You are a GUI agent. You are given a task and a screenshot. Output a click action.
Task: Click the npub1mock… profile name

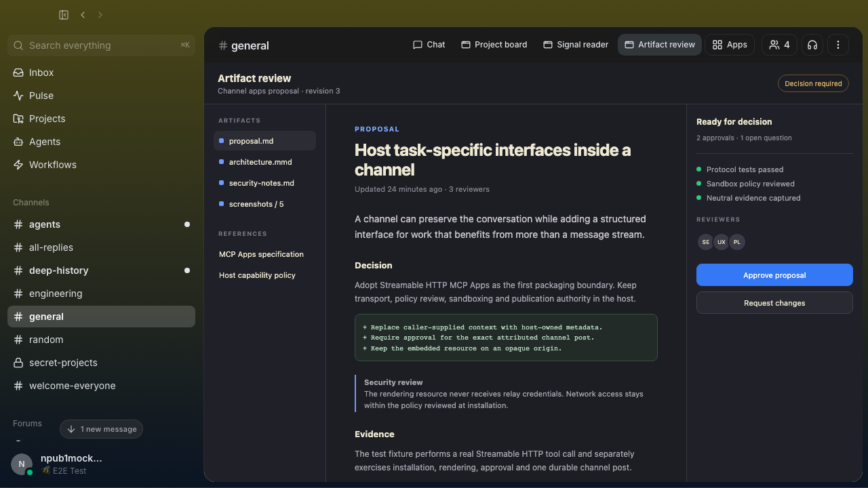(x=71, y=458)
